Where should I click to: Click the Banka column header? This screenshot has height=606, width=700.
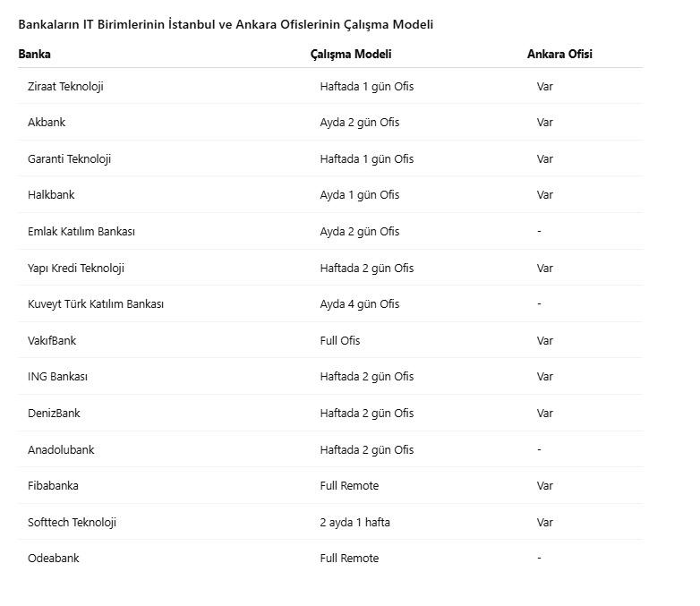tap(35, 54)
